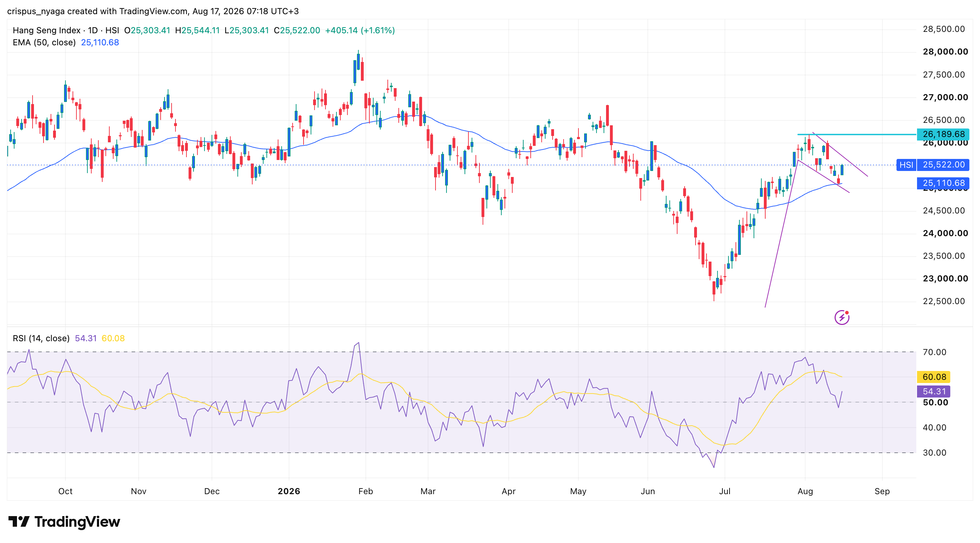This screenshot has width=980, height=543.
Task: Click the Jul label on time axis
Action: [725, 491]
